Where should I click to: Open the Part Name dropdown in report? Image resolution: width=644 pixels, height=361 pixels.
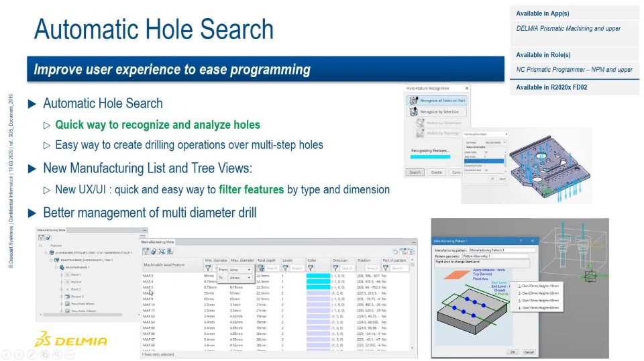(x=495, y=142)
